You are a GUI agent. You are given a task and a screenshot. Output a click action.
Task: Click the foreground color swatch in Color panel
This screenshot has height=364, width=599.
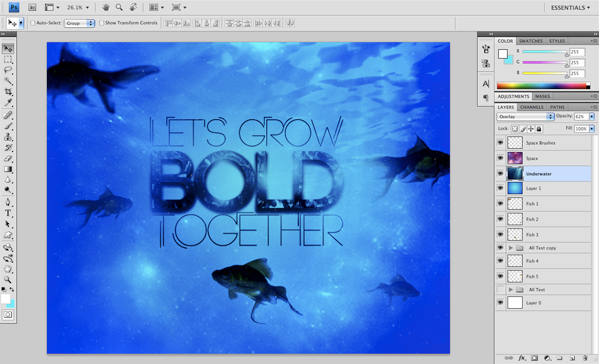click(503, 54)
